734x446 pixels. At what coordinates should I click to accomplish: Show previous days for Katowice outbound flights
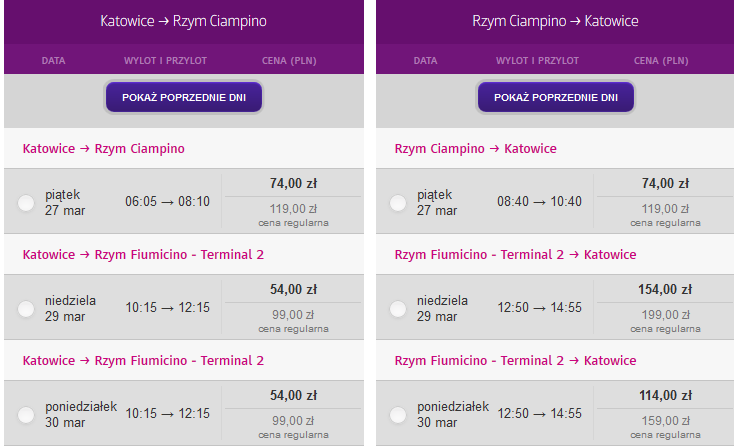184,97
